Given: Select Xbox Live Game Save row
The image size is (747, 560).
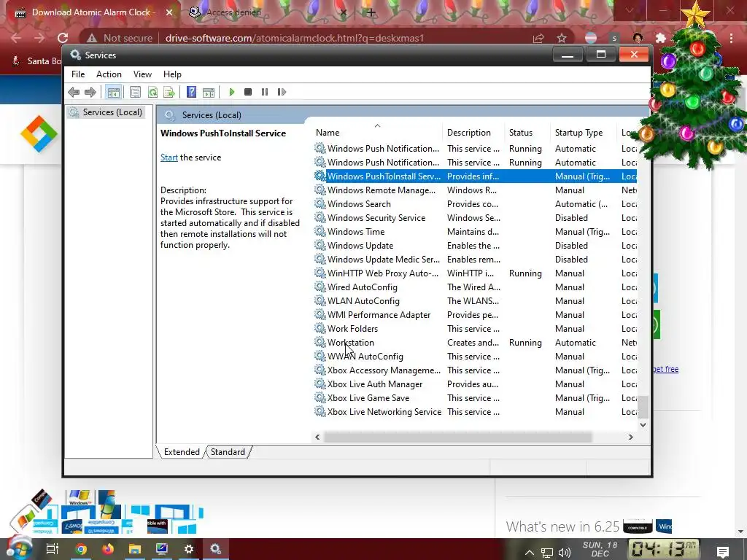Looking at the screenshot, I should (x=475, y=397).
